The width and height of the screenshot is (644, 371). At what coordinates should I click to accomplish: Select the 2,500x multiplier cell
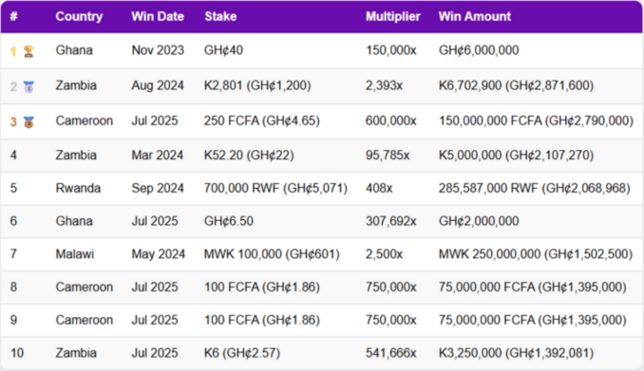coord(384,254)
